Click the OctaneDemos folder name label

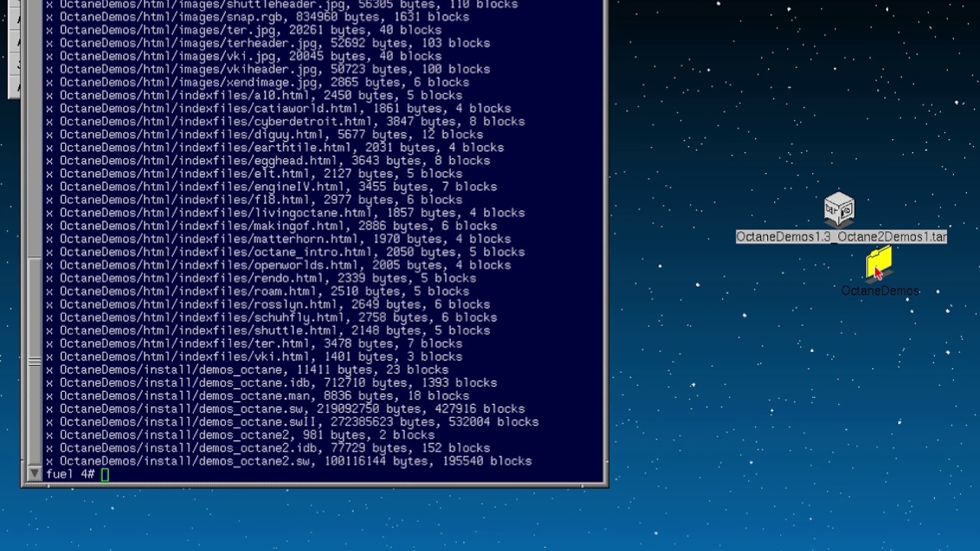coord(880,291)
